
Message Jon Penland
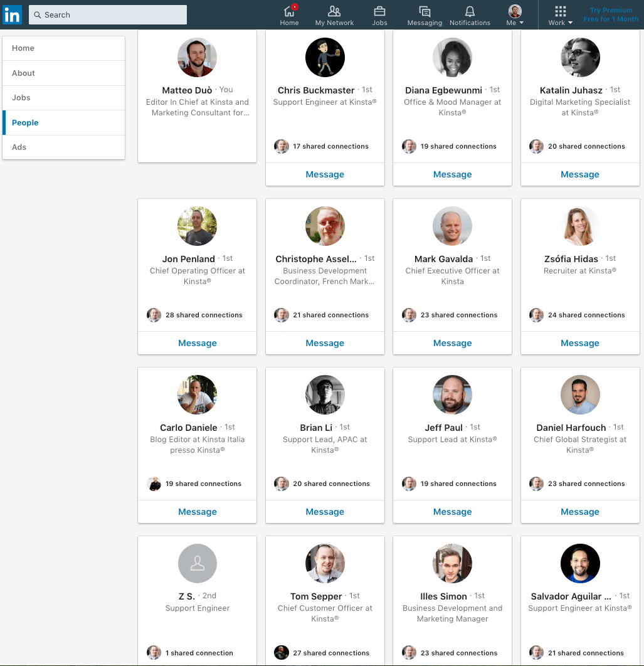(x=197, y=343)
